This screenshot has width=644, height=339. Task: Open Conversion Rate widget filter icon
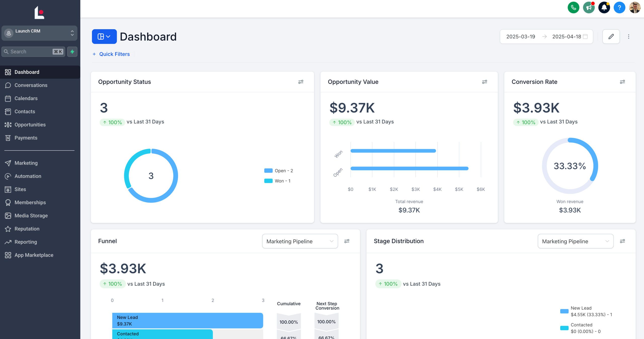click(622, 82)
